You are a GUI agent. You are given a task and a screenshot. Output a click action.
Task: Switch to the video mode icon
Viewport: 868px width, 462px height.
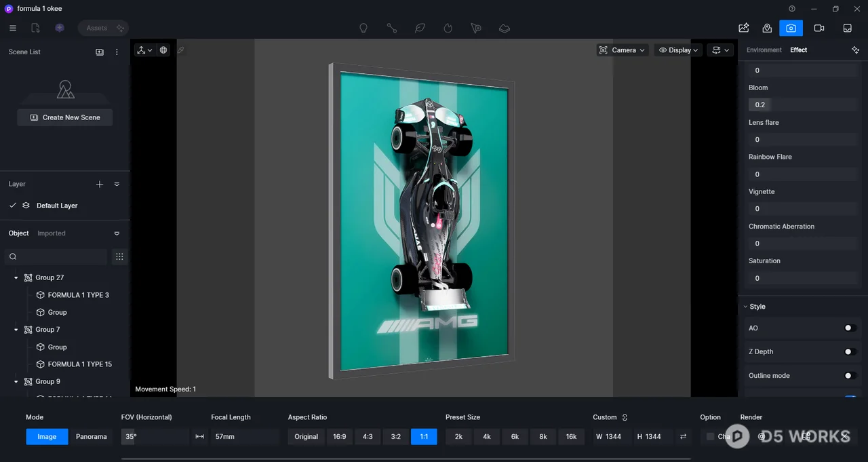point(819,28)
